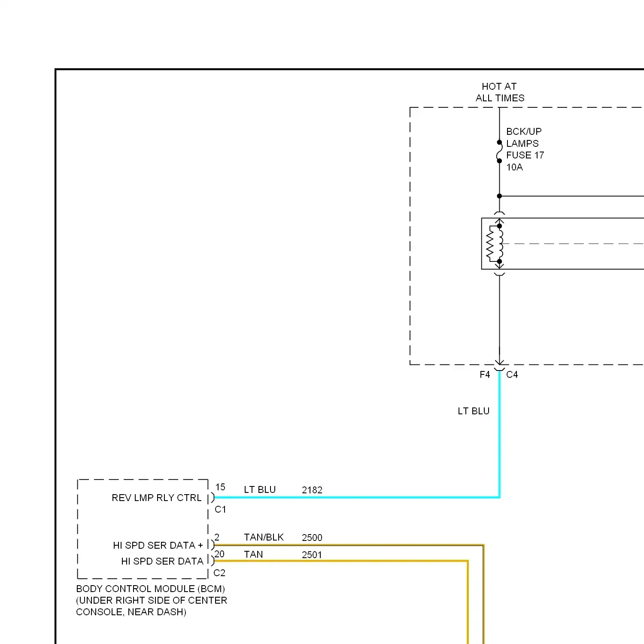Image resolution: width=644 pixels, height=644 pixels.
Task: Click the C2 connector label
Action: pos(219,573)
